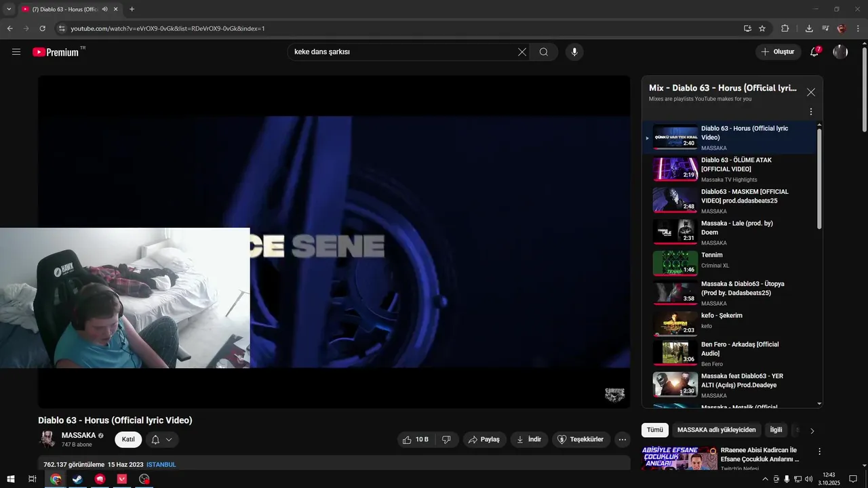Clear the search box text

click(521, 52)
